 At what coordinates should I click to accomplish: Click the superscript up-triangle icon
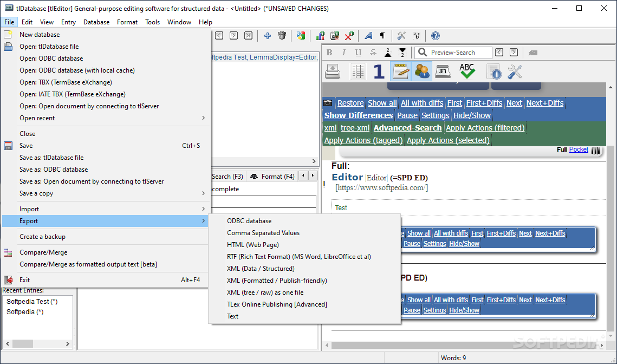coord(388,53)
